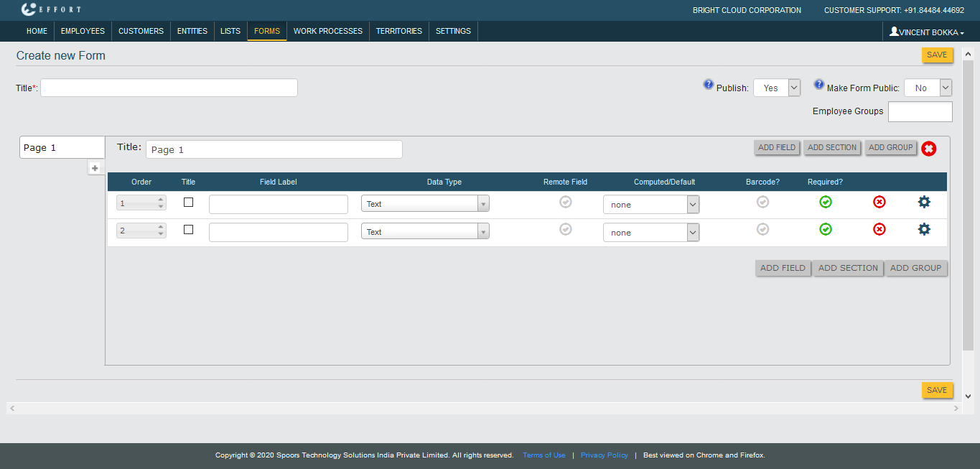Image resolution: width=980 pixels, height=469 pixels.
Task: Click the red delete icon for Page 1
Action: [x=929, y=149]
